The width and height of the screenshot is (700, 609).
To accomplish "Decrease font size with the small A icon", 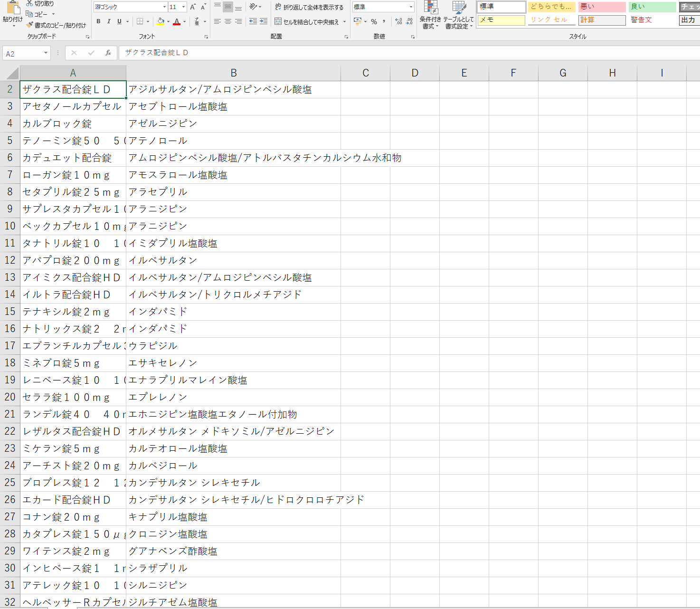I will point(203,7).
